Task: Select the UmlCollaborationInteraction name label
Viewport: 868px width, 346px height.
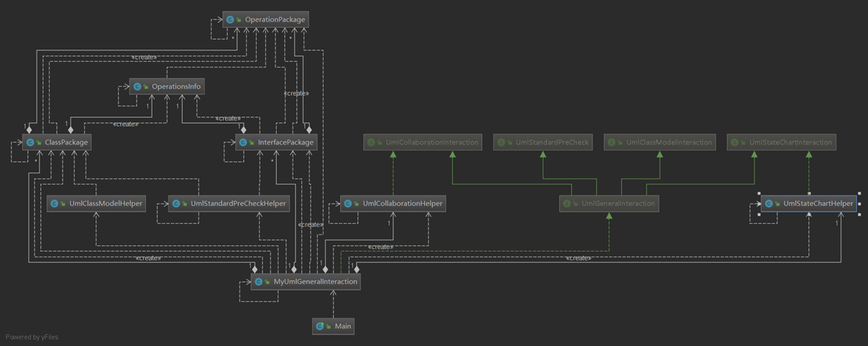Action: pos(432,142)
